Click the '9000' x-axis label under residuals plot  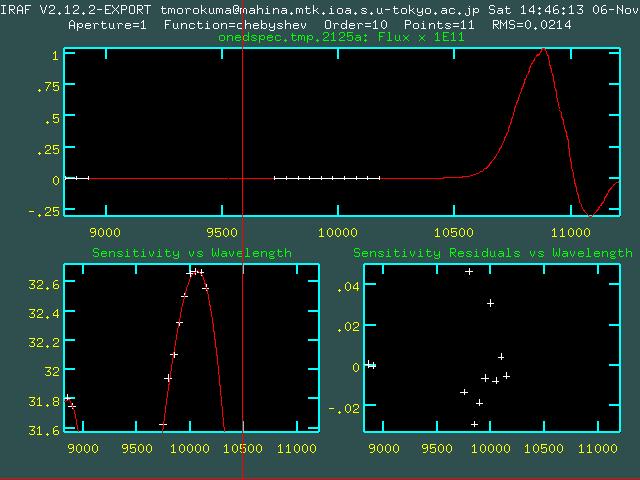click(x=384, y=449)
